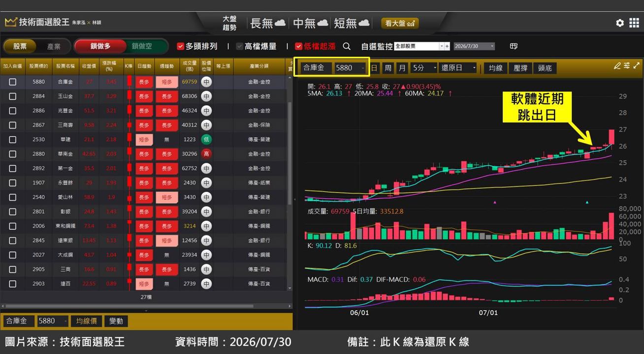Click 週趨勢 短多 badge for 合庫金
Viewport: 644px width, 354px height.
pos(167,82)
